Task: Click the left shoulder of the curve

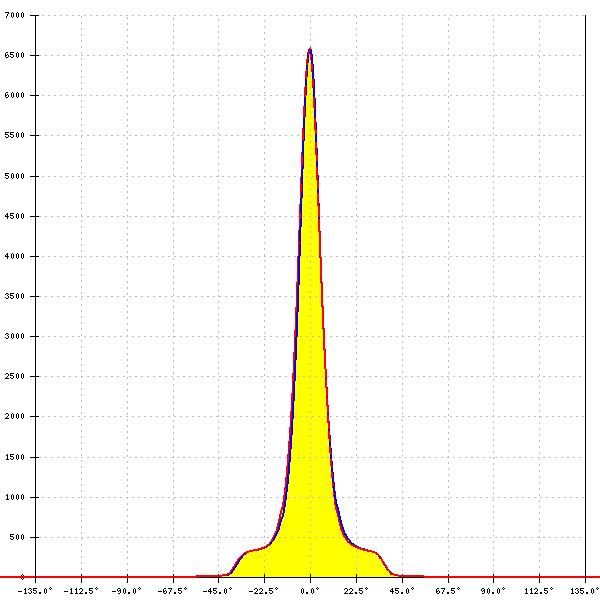Action: pos(251,551)
